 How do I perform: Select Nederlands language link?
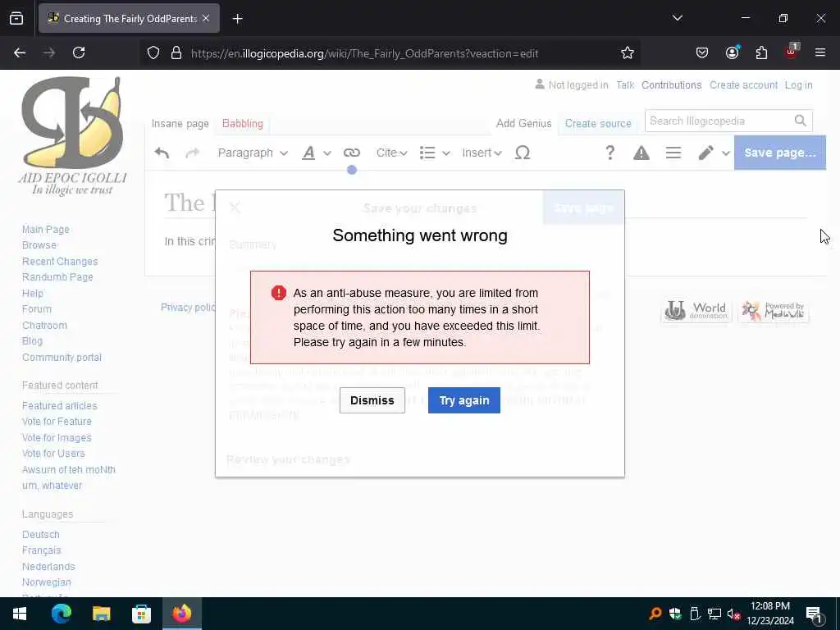(x=48, y=567)
